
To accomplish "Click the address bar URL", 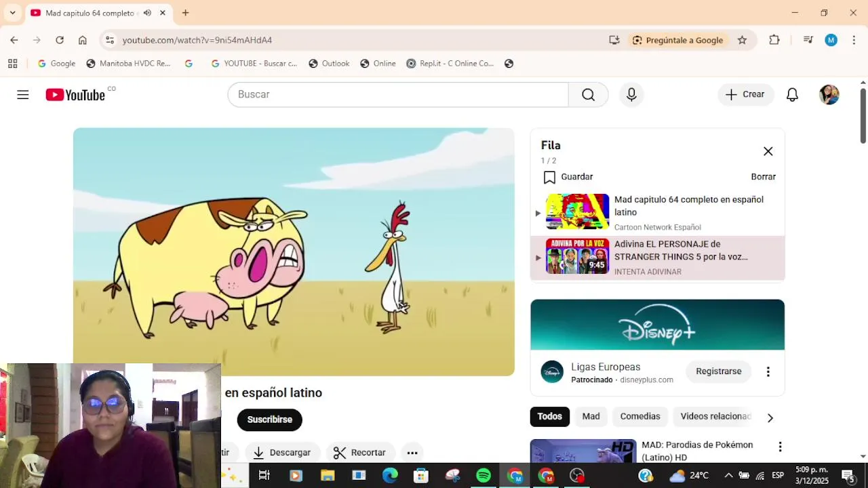I will (197, 40).
